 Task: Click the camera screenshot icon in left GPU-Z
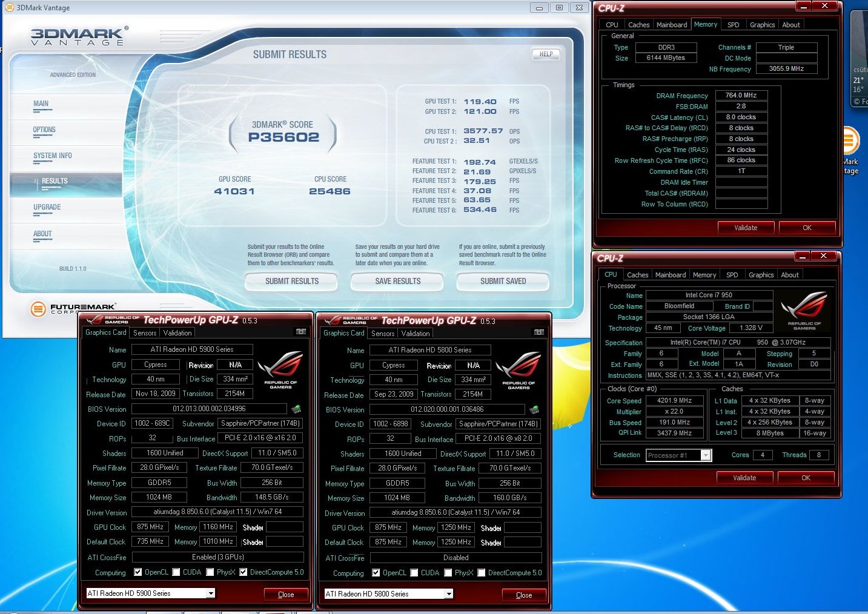coord(300,332)
